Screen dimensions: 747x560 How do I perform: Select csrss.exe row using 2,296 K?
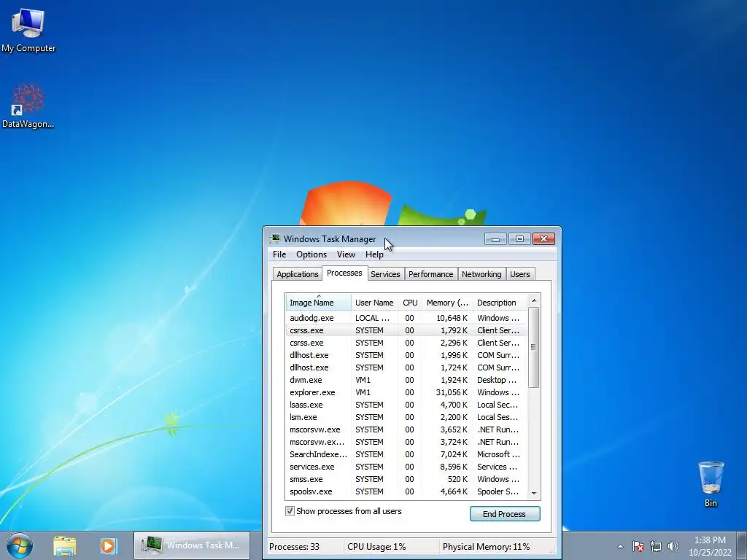(x=406, y=343)
